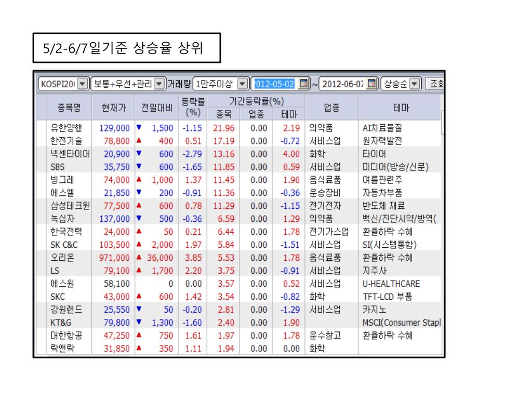This screenshot has height=399, width=532.
Task: Expand the KOSPI200 market dropdown
Action: click(x=83, y=84)
